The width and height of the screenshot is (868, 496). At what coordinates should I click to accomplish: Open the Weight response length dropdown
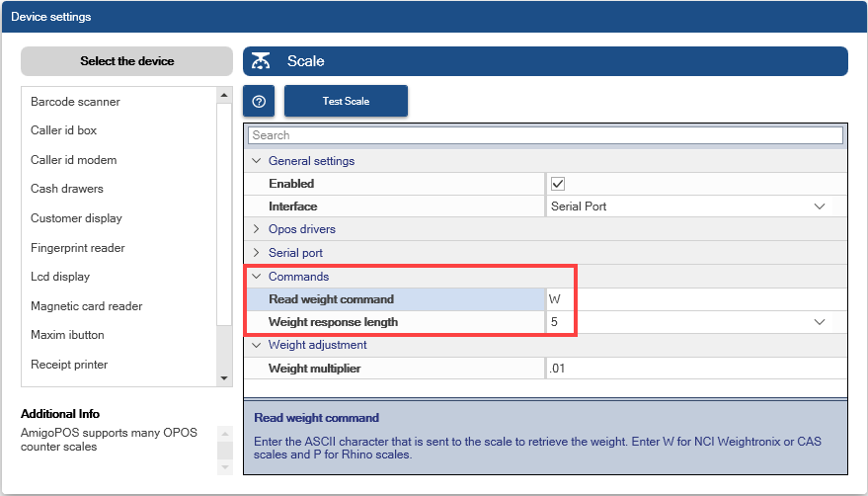pos(819,322)
